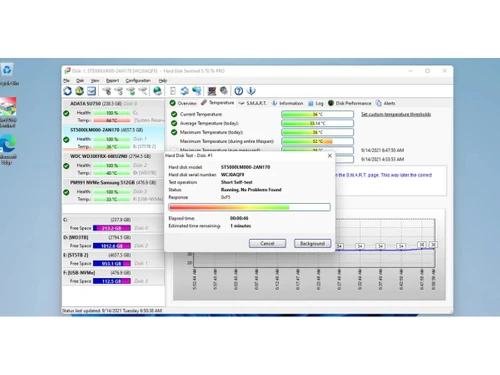The image size is (500, 375).
Task: Click green check beside Average Temperature (today)
Action: (174, 123)
